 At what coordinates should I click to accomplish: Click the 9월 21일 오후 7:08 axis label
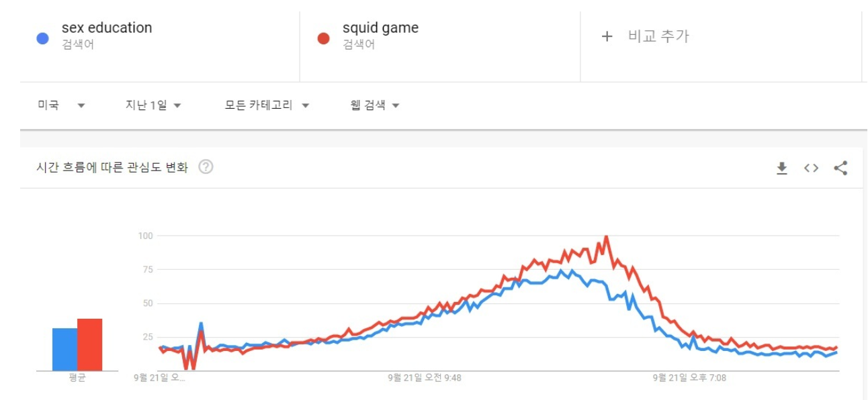[x=690, y=378]
